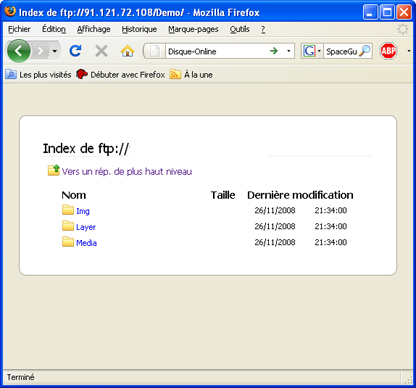The height and width of the screenshot is (388, 416).
Task: Click the Img folder icon
Action: pos(68,210)
